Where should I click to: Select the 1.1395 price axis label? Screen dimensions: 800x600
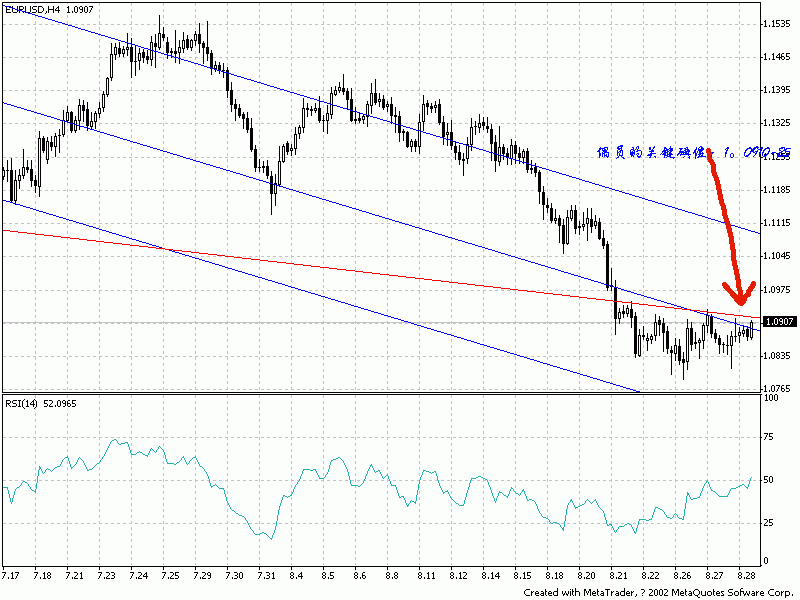coord(777,90)
